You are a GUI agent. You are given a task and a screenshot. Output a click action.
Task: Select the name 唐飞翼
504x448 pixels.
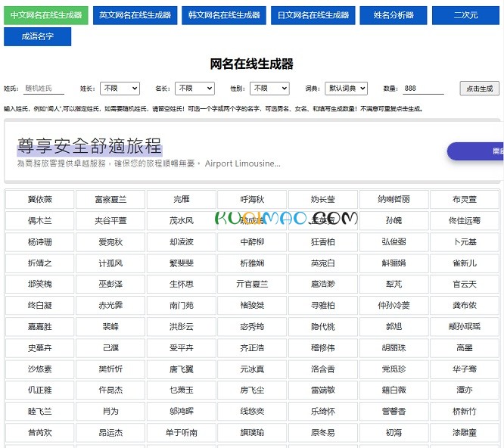click(x=182, y=369)
